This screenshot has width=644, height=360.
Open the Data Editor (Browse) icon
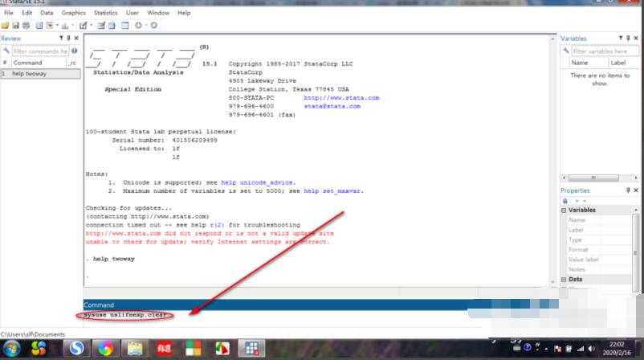(x=112, y=26)
